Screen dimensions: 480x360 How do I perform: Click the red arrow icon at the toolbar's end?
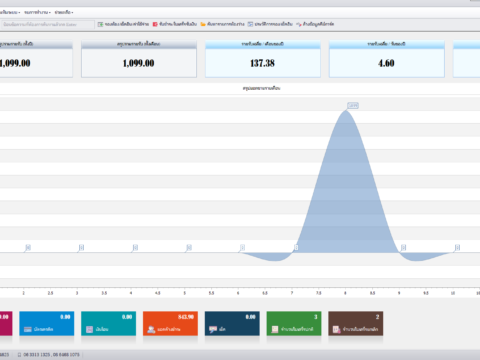tap(299, 24)
